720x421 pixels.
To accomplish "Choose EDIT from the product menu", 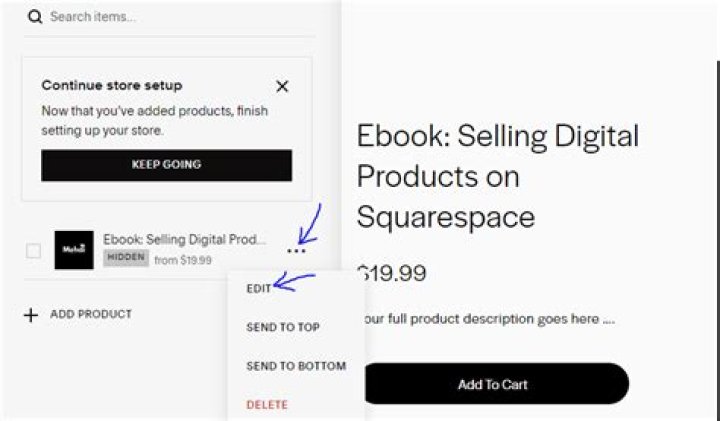I will pyautogui.click(x=259, y=288).
